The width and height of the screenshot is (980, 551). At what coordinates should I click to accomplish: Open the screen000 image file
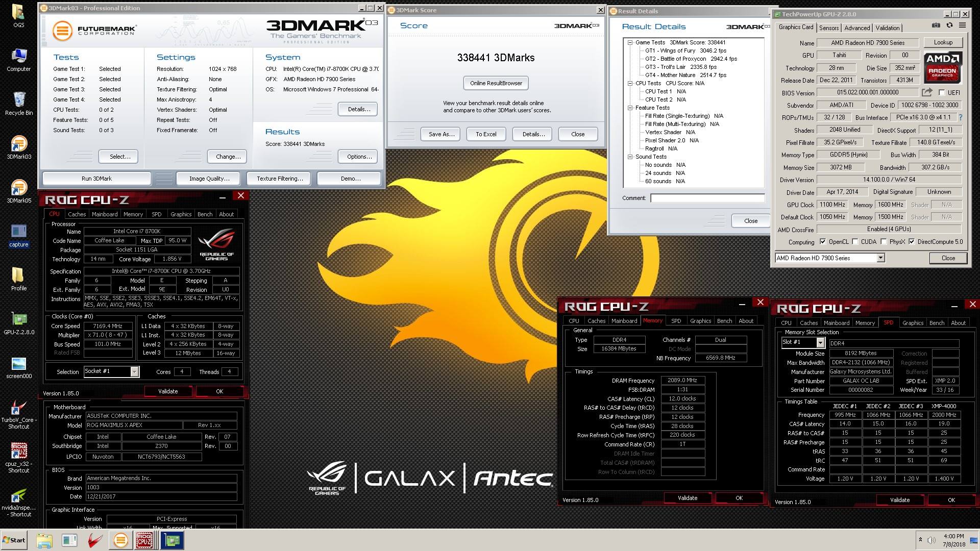coord(19,367)
